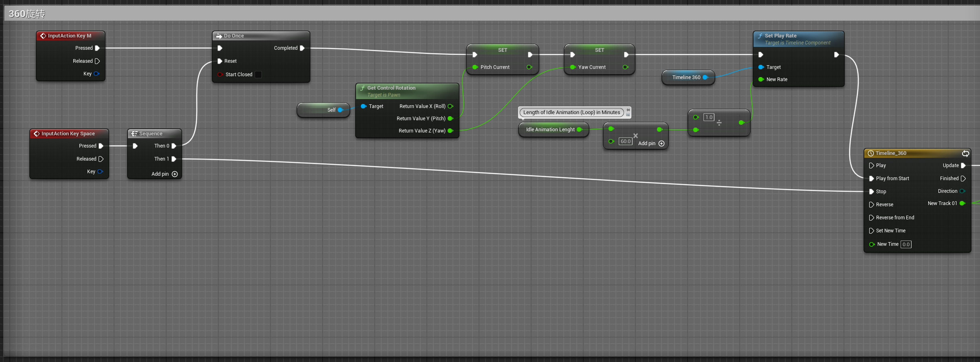Click Pressed exec pin on InputAction Key M
The image size is (980, 362).
(x=97, y=48)
